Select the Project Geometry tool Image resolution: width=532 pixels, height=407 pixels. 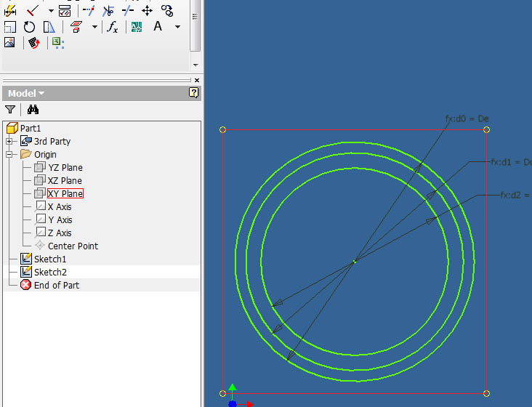click(76, 27)
